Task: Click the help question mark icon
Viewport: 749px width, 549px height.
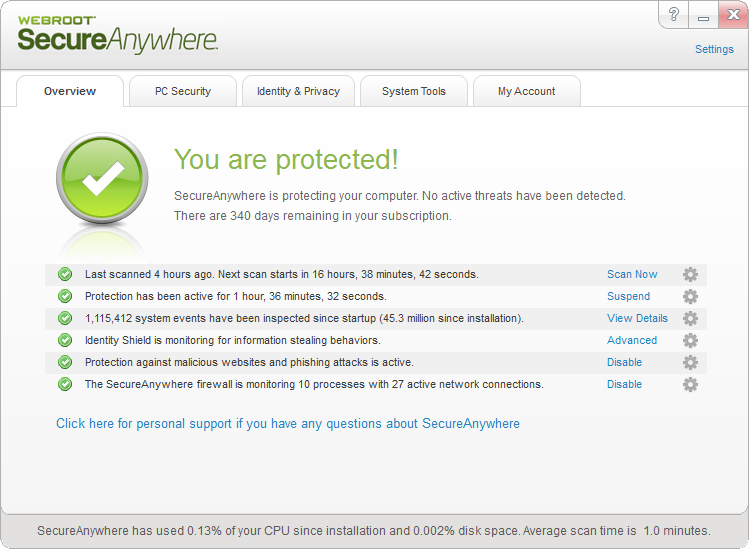Action: click(x=675, y=15)
